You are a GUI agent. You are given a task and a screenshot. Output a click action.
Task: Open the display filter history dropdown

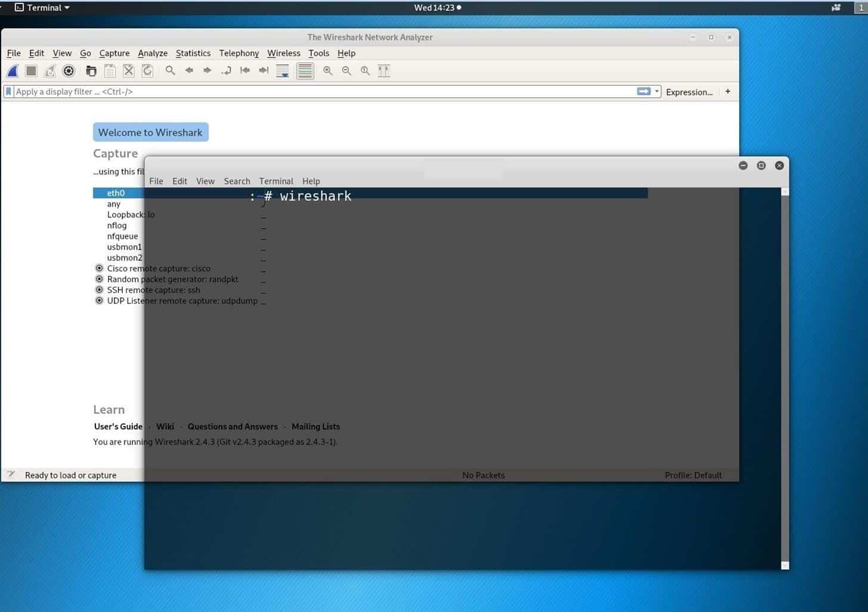tap(657, 91)
